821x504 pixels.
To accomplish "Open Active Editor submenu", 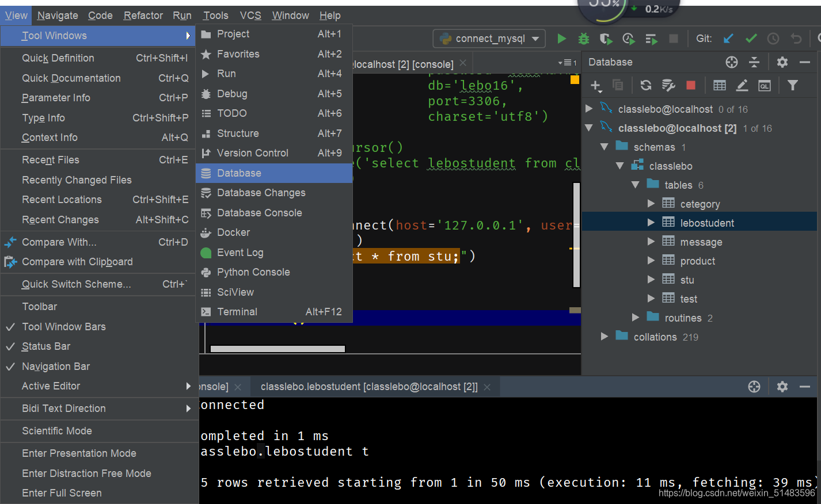I will click(x=99, y=386).
